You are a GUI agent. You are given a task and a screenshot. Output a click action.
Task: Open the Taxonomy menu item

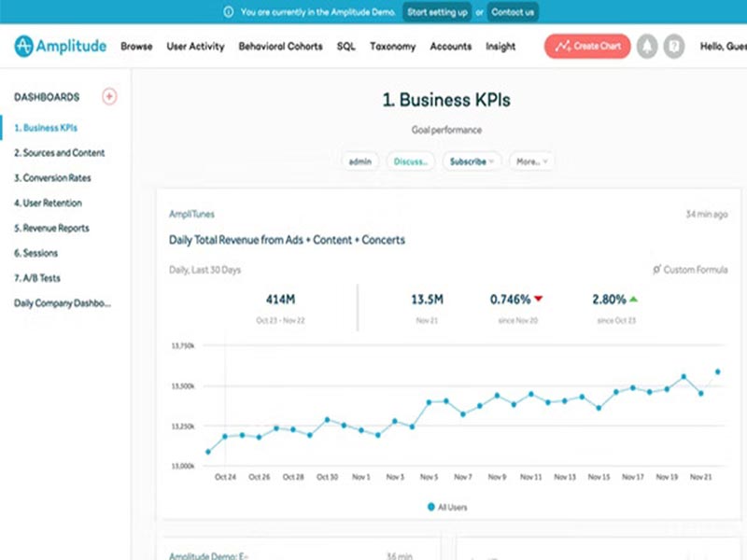pyautogui.click(x=392, y=45)
